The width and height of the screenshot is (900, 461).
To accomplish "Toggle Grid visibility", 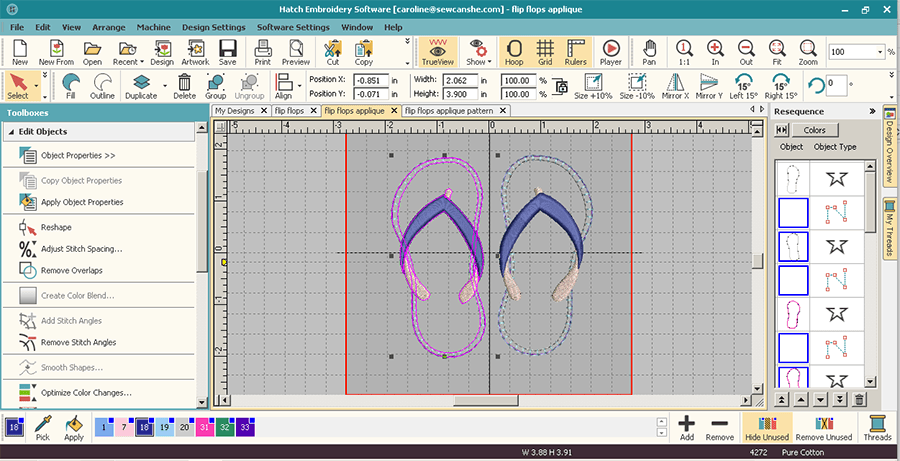I will point(544,52).
